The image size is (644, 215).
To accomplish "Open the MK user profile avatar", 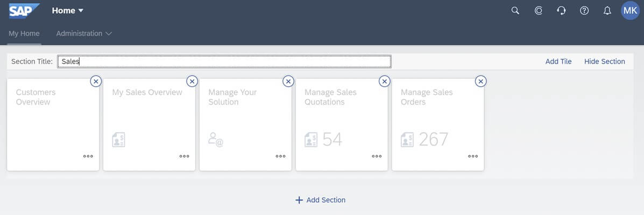I will (630, 11).
